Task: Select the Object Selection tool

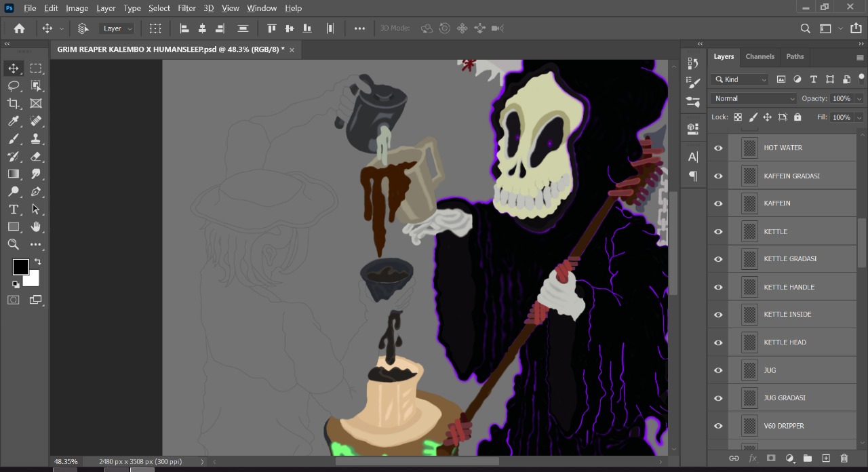Action: [36, 85]
